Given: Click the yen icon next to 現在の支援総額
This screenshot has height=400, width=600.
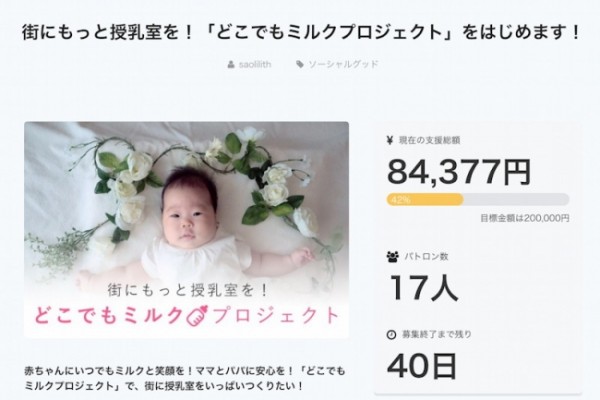Looking at the screenshot, I should tap(390, 140).
